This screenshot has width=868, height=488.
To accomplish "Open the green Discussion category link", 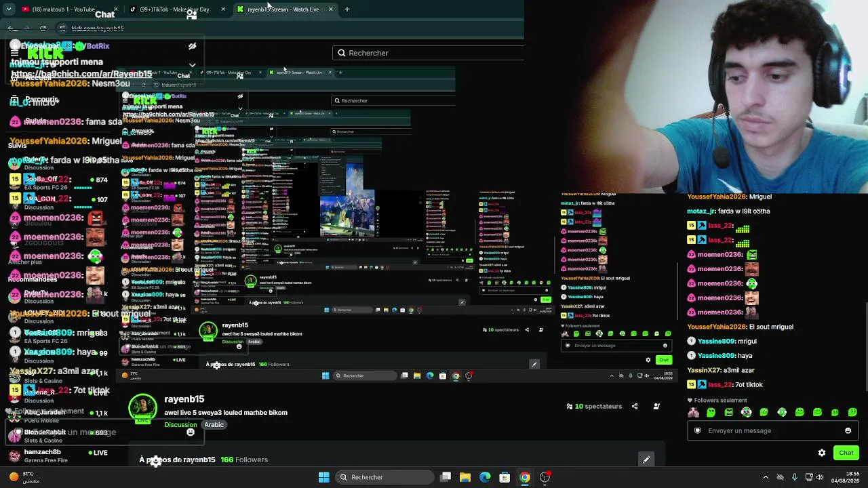I will click(180, 425).
